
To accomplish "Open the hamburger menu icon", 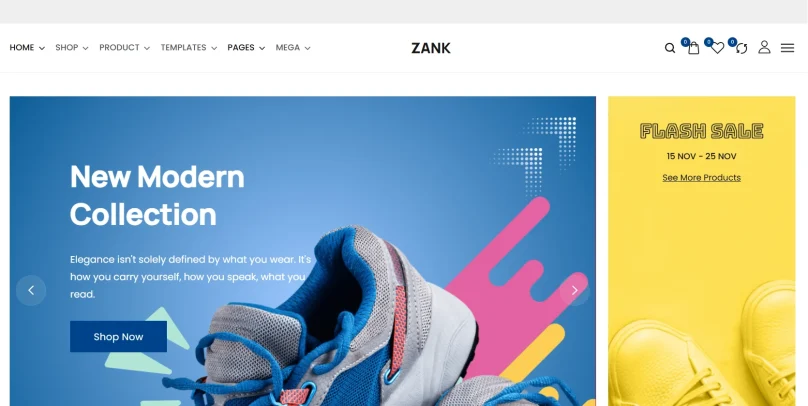I will click(787, 48).
